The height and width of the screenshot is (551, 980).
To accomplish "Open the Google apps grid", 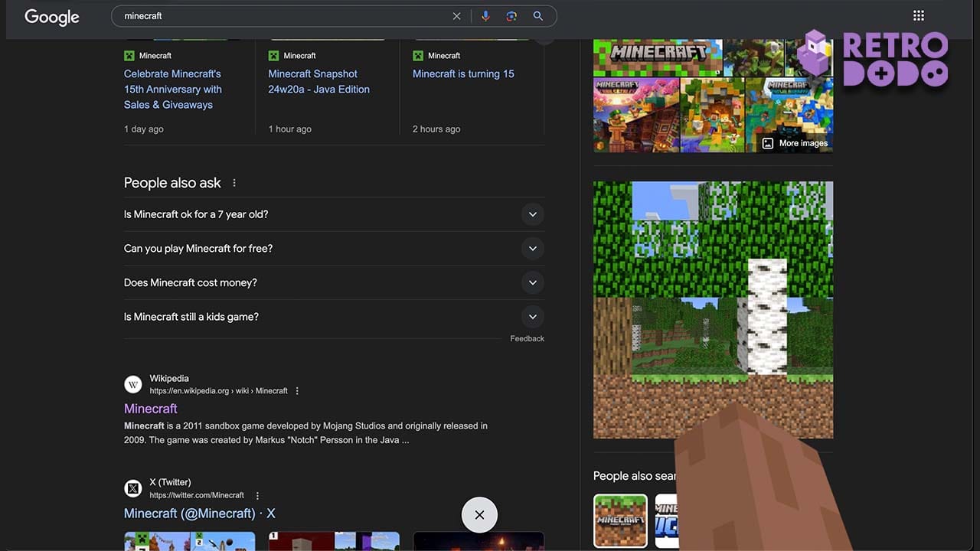I will 919,16.
